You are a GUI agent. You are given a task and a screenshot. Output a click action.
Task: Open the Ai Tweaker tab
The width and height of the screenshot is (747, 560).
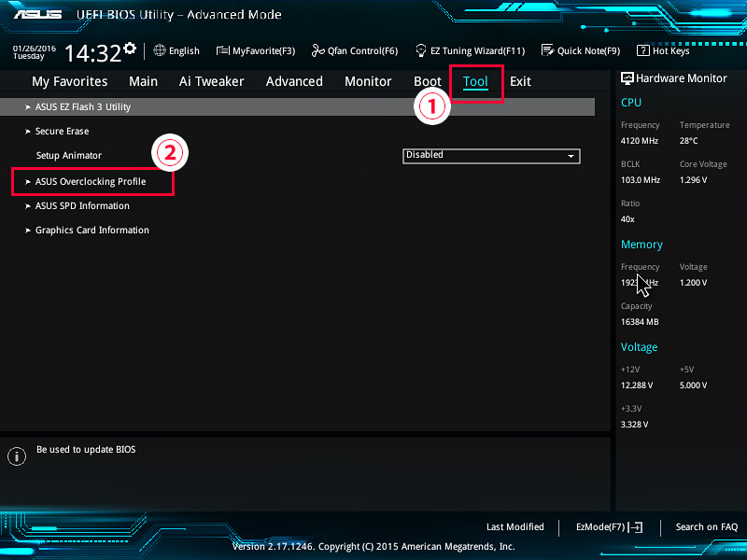(x=212, y=81)
